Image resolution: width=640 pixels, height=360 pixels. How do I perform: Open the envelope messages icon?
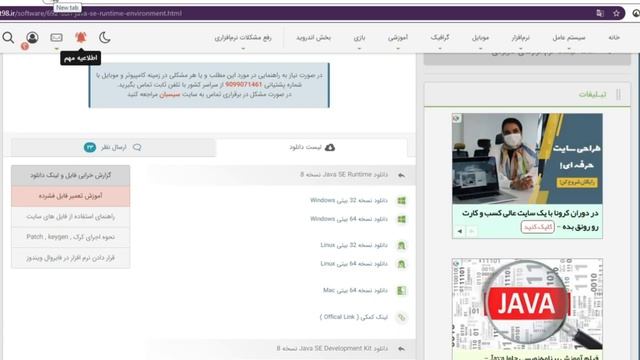tap(56, 38)
